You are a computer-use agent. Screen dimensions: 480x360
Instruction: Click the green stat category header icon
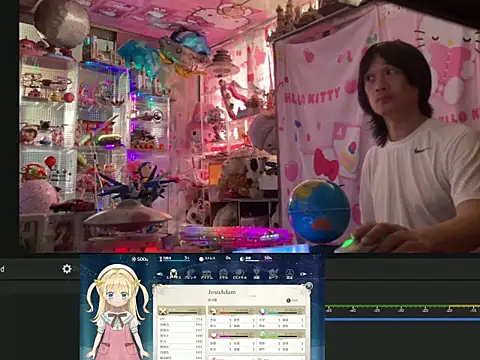point(263,334)
